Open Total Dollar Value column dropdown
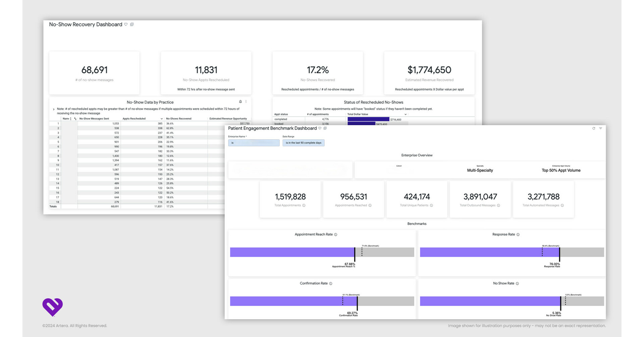Viewport: 644px width, 337px height. [x=406, y=114]
